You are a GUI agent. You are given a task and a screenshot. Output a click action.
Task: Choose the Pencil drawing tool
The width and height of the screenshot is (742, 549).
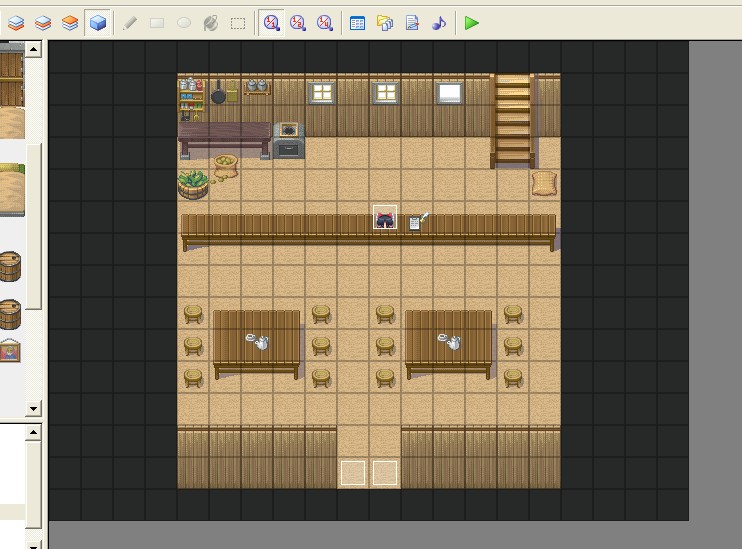[130, 23]
